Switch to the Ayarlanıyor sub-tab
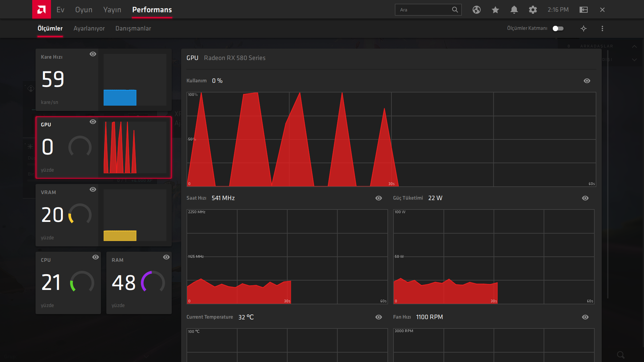The width and height of the screenshot is (644, 362). [89, 28]
